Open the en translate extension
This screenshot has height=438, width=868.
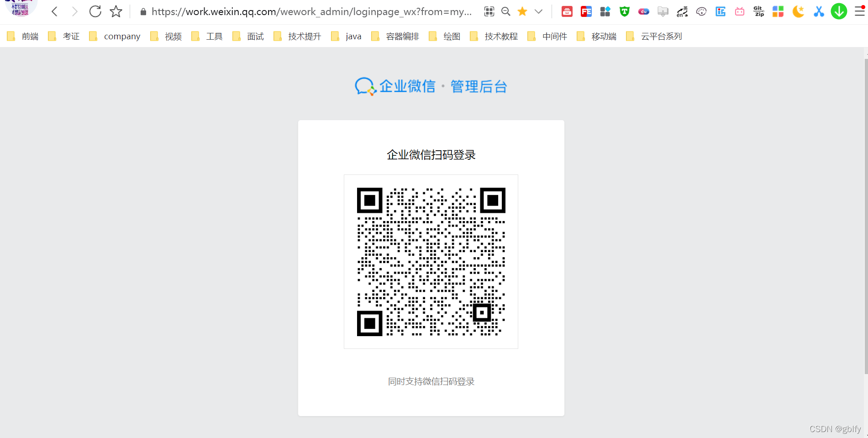click(x=682, y=11)
